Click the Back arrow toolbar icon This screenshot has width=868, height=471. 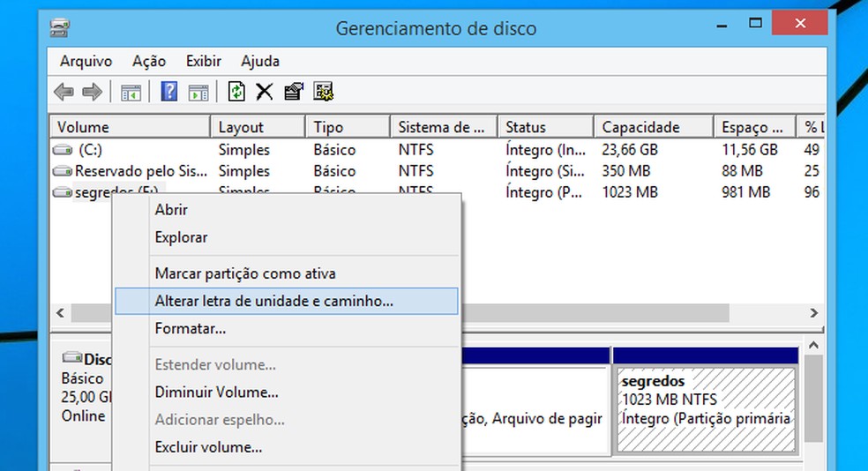pos(64,92)
